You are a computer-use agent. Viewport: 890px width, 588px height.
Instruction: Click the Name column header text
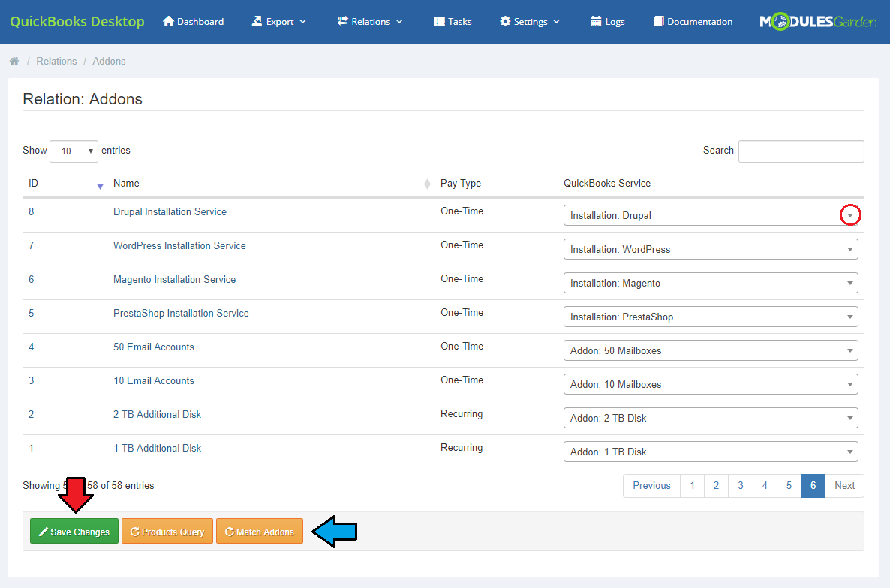(x=126, y=183)
